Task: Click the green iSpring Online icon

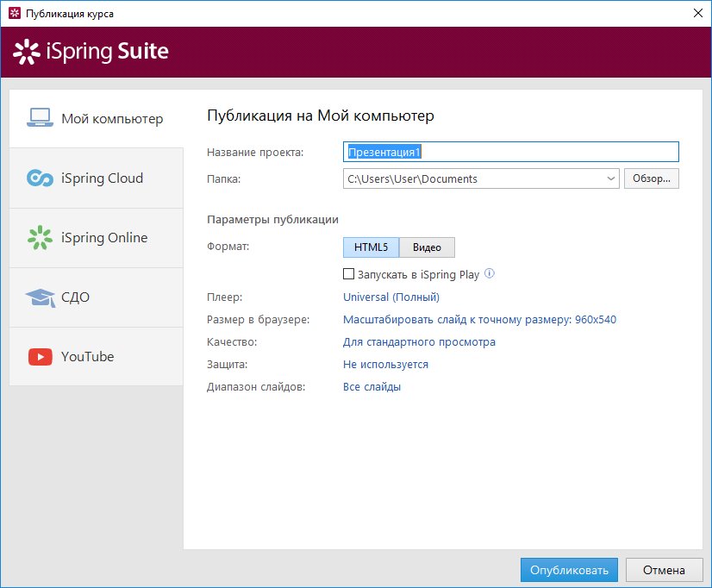Action: pyautogui.click(x=40, y=237)
